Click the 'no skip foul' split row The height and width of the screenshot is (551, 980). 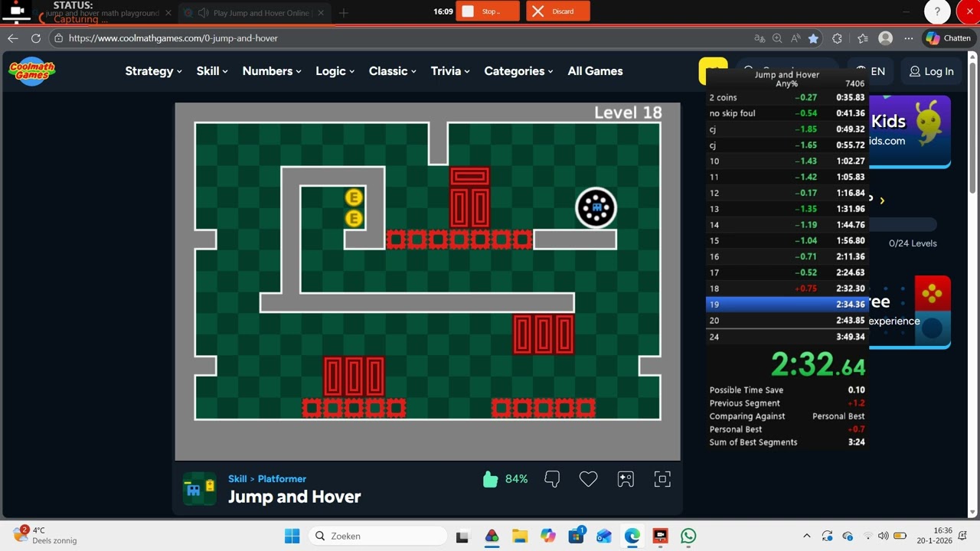pos(787,113)
